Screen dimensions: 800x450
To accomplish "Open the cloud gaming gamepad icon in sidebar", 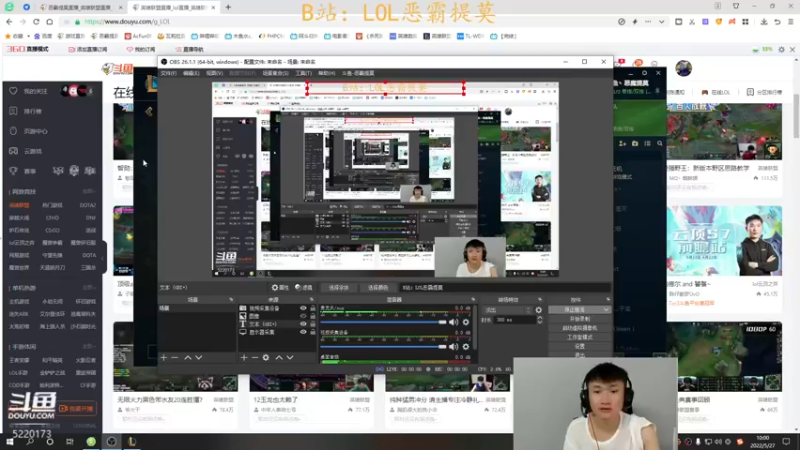I will (x=13, y=151).
